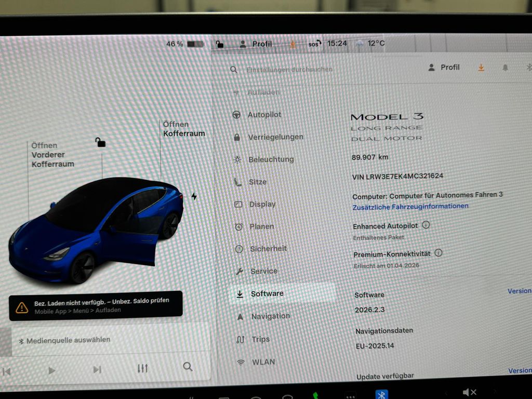The width and height of the screenshot is (532, 399).
Task: Open the Autopilot settings menu
Action: pos(264,115)
